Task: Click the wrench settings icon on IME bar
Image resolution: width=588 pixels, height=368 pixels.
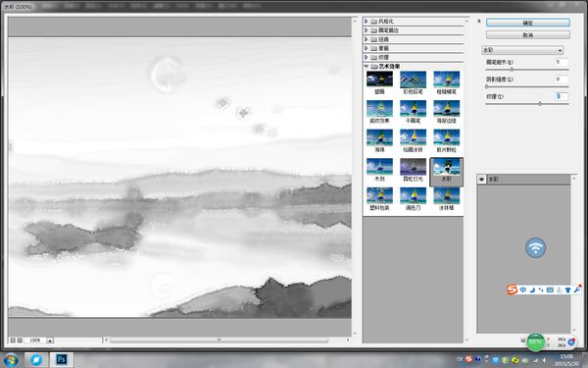Action: tap(577, 289)
